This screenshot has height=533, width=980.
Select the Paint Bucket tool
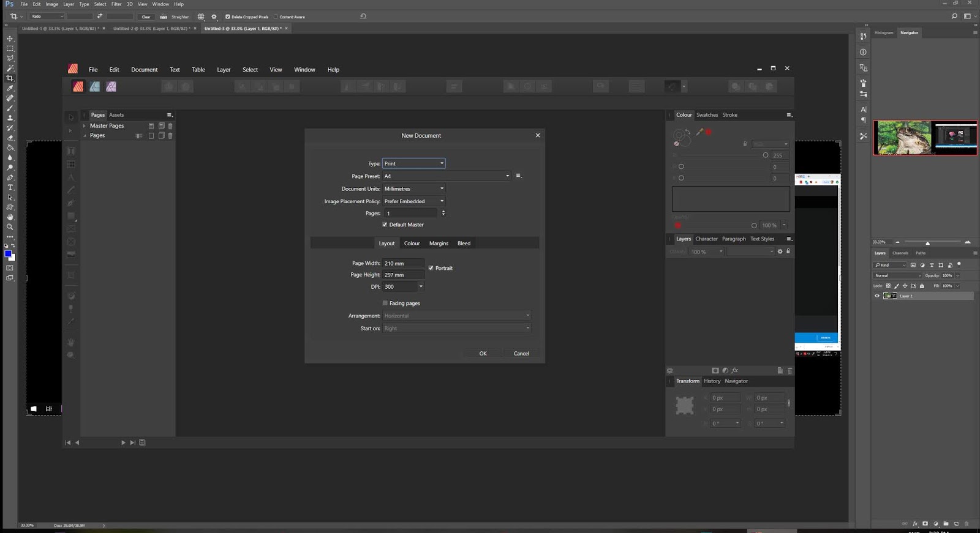coord(10,147)
